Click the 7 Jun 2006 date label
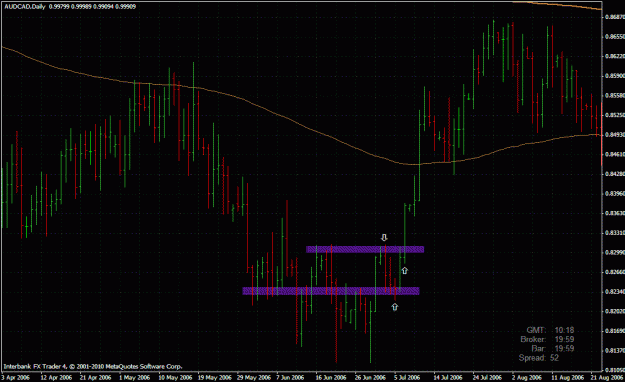The height and width of the screenshot is (382, 625). tap(290, 377)
